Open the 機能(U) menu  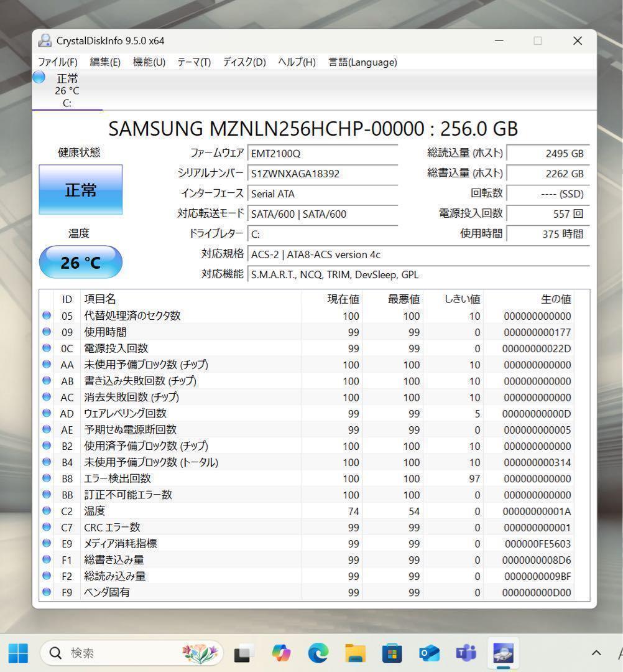coord(149,62)
